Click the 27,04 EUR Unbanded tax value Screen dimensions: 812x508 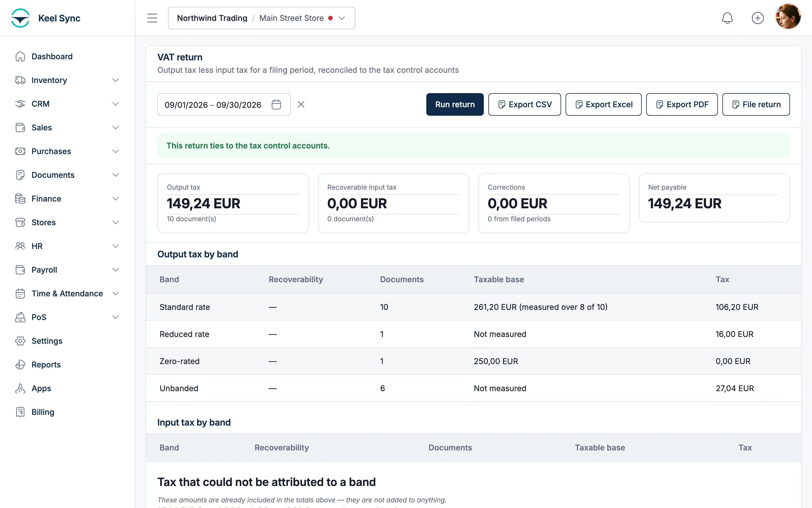(x=735, y=388)
